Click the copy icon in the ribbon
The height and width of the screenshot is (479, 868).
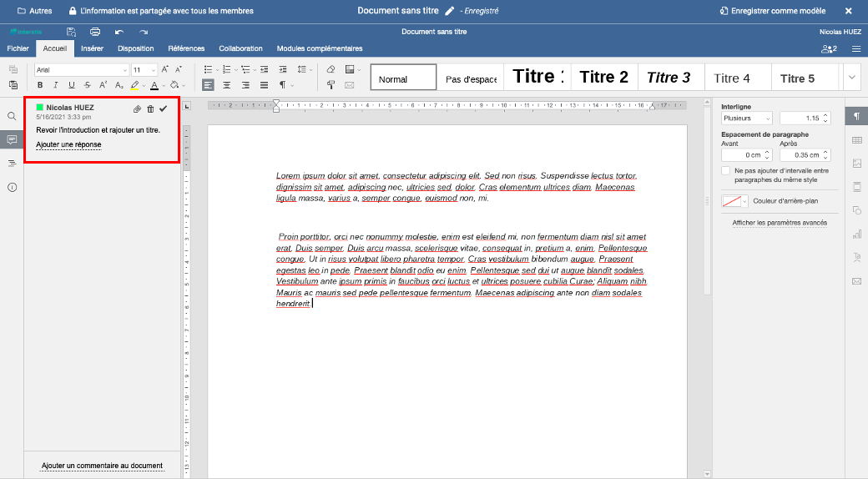pyautogui.click(x=13, y=69)
